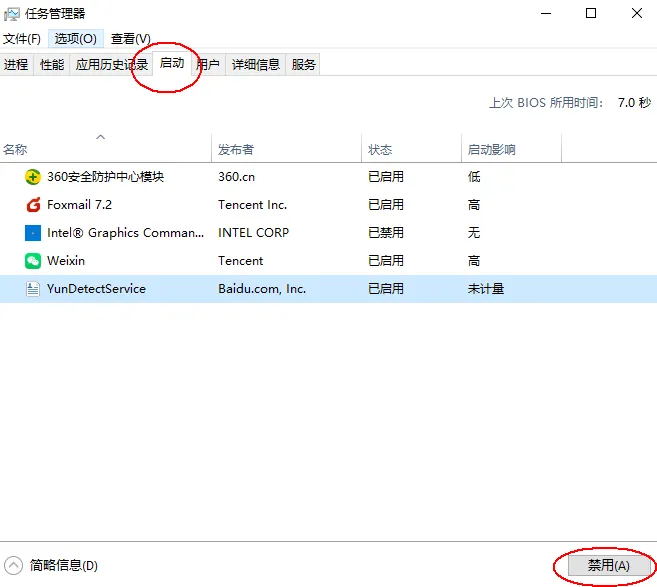Sort by the 状态 column header

[x=411, y=148]
